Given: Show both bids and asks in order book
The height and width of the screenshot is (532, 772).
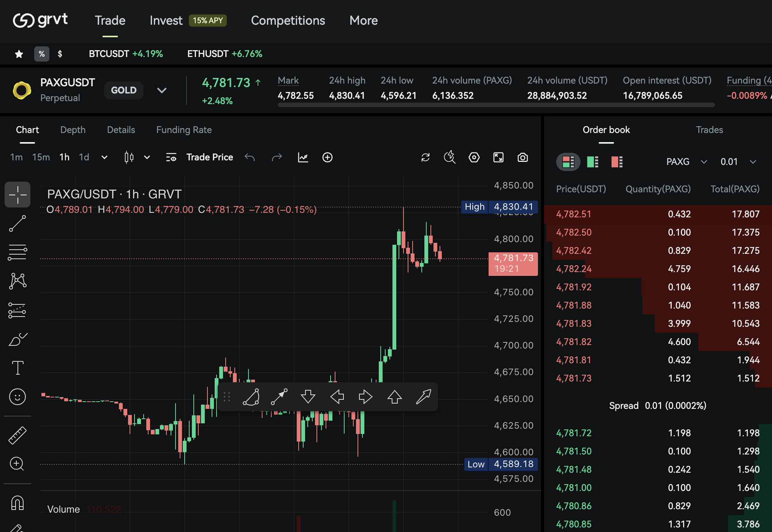Looking at the screenshot, I should pos(568,162).
